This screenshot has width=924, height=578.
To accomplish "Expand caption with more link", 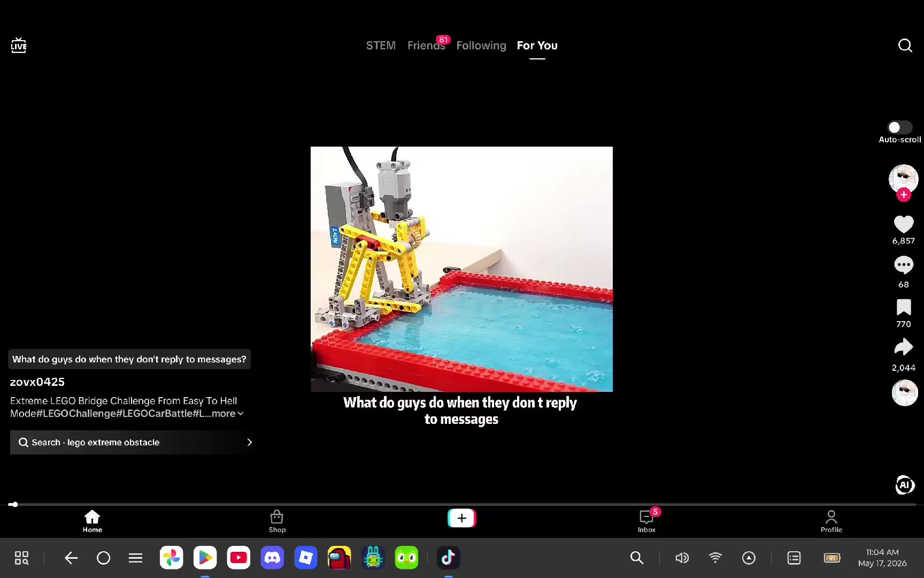I will (228, 414).
